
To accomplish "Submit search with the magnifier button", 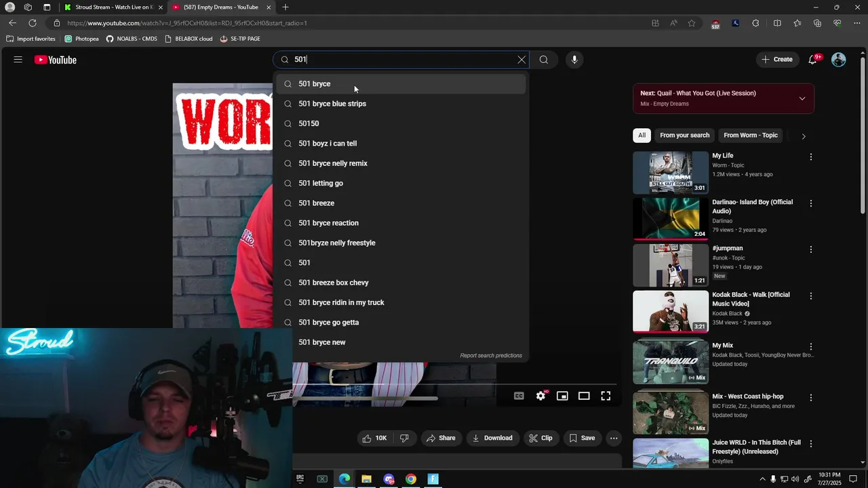I will pyautogui.click(x=544, y=60).
